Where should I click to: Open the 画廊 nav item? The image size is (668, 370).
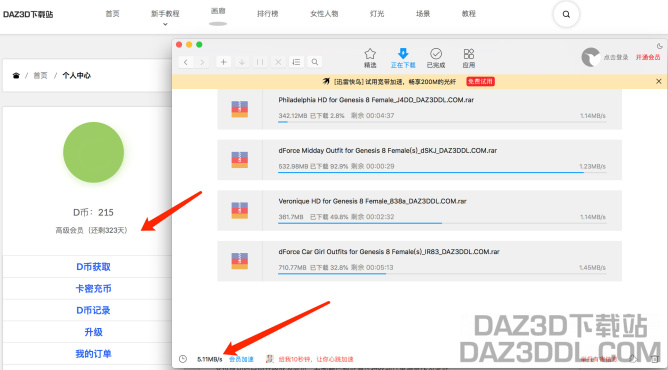coord(218,11)
